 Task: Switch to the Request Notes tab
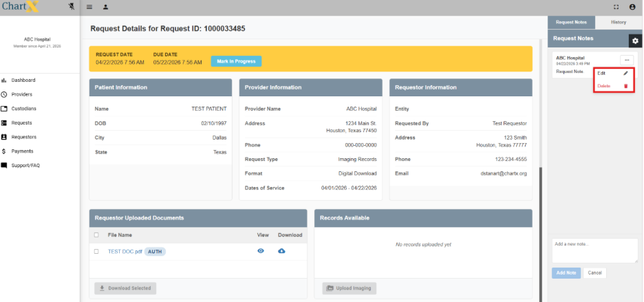[x=570, y=23]
